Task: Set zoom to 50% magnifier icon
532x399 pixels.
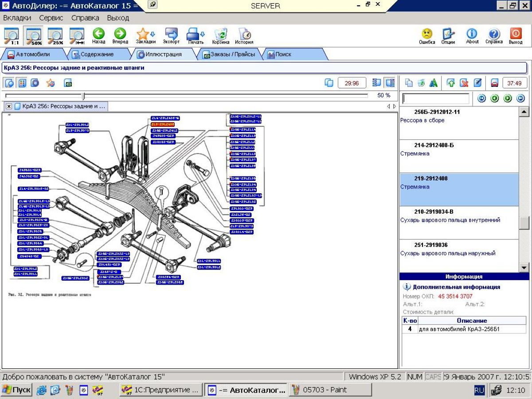Action: [33, 36]
